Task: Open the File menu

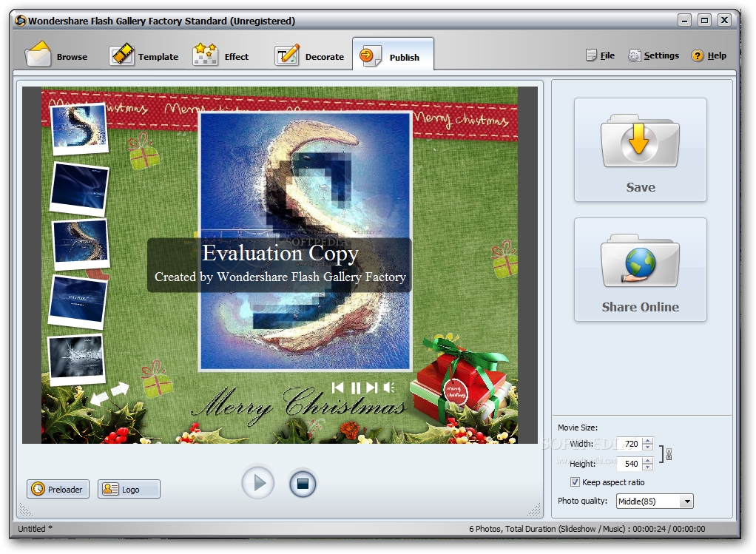Action: pyautogui.click(x=600, y=55)
